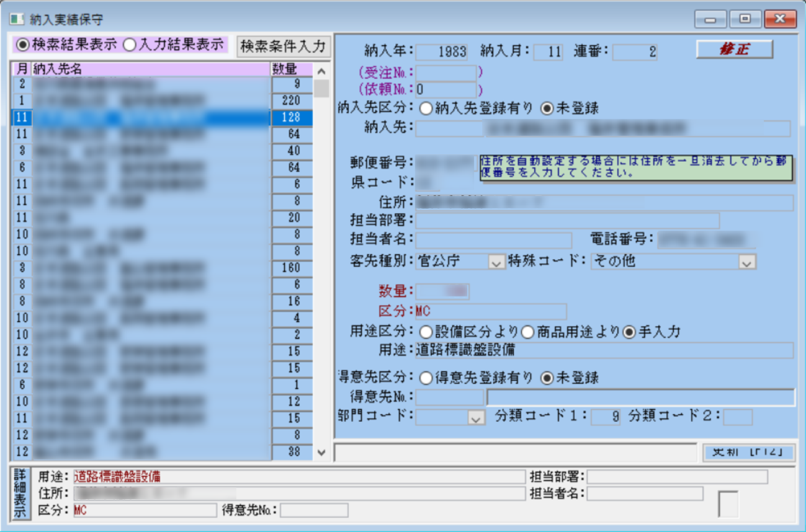Select 検索結果表示 radio button

[22, 45]
